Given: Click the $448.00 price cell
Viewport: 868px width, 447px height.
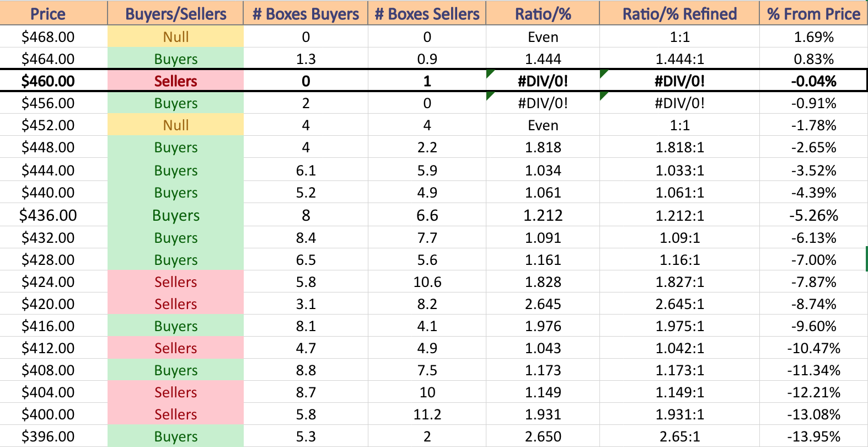Looking at the screenshot, I should [x=53, y=147].
